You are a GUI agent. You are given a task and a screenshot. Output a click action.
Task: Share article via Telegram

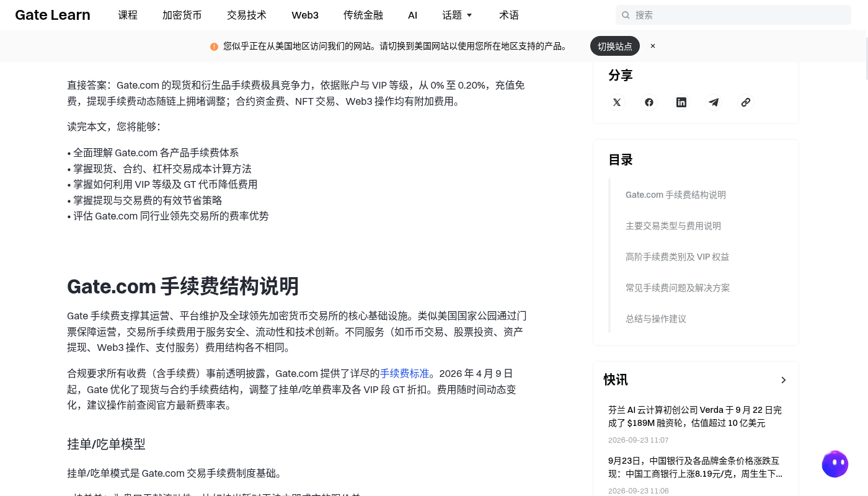click(714, 102)
